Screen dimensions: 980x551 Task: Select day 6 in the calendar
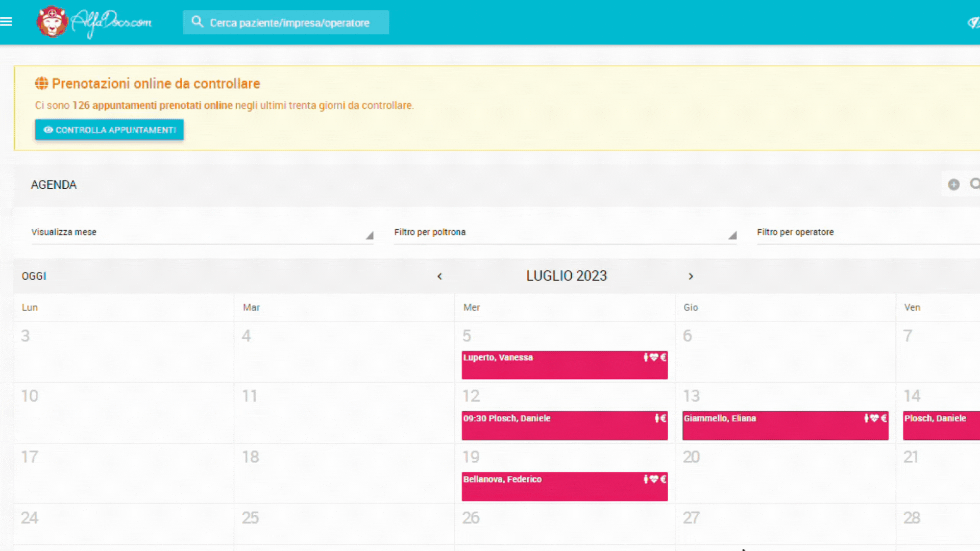tap(688, 336)
